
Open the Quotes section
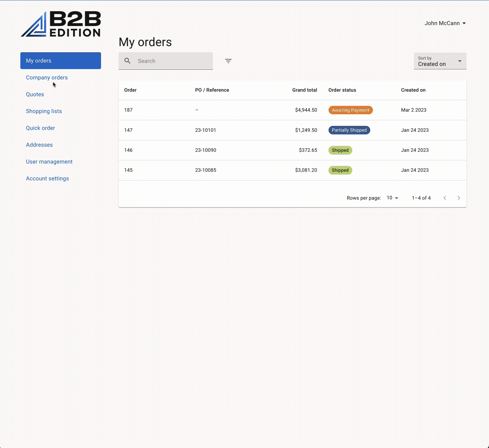[x=35, y=94]
